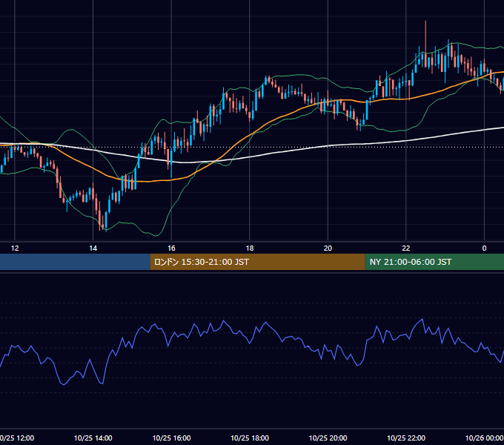This screenshot has height=445, width=504.
Task: Click the blue session bar before London
Action: point(75,262)
